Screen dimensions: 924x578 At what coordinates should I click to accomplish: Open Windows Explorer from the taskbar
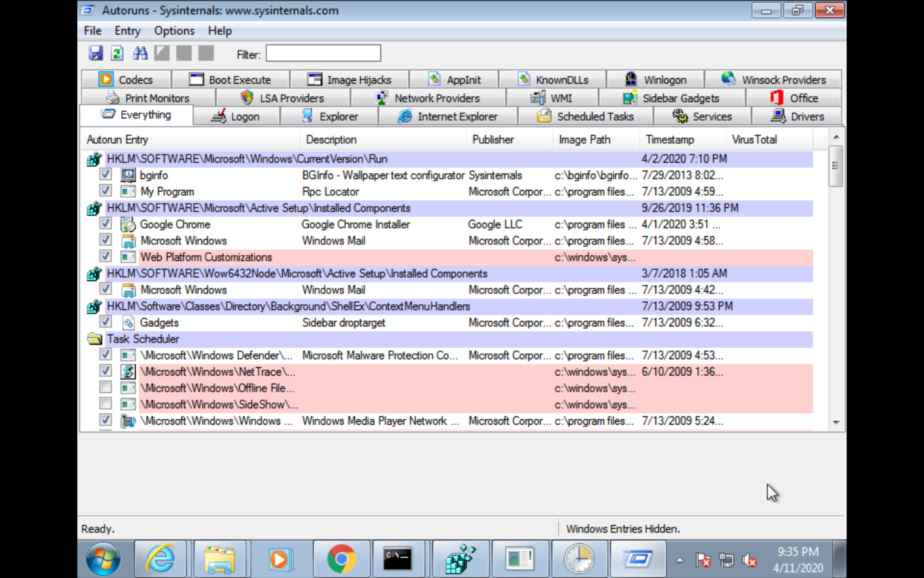[219, 559]
